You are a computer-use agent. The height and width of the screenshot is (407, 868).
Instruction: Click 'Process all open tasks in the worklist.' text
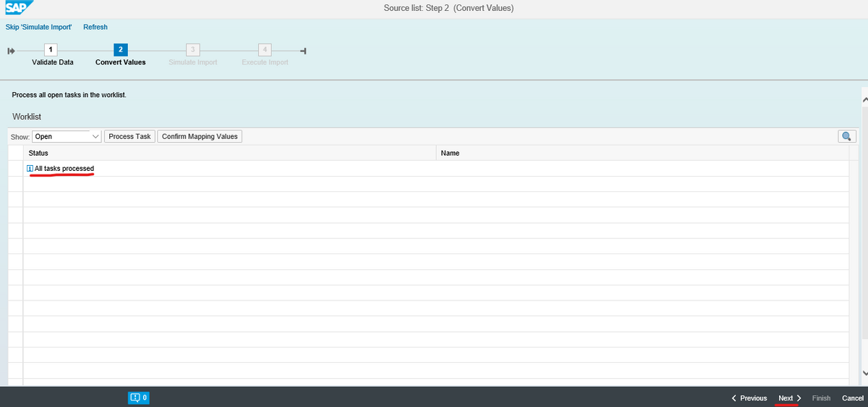click(69, 95)
